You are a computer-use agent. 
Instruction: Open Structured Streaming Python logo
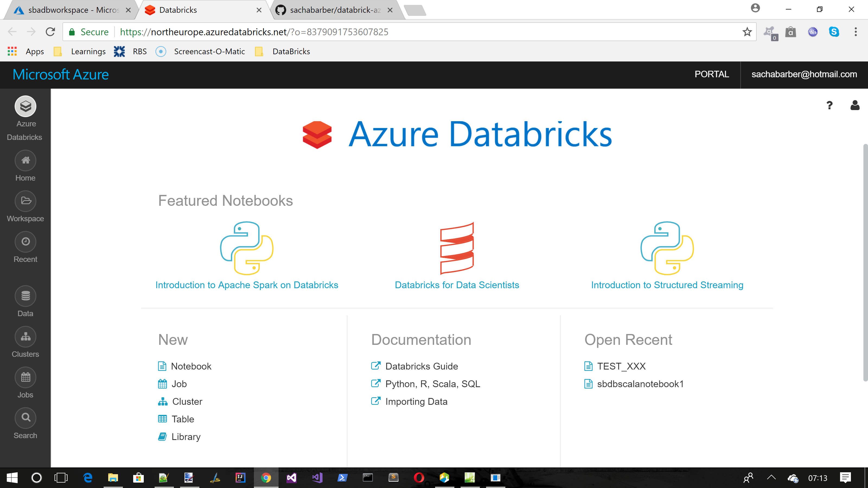tap(667, 248)
